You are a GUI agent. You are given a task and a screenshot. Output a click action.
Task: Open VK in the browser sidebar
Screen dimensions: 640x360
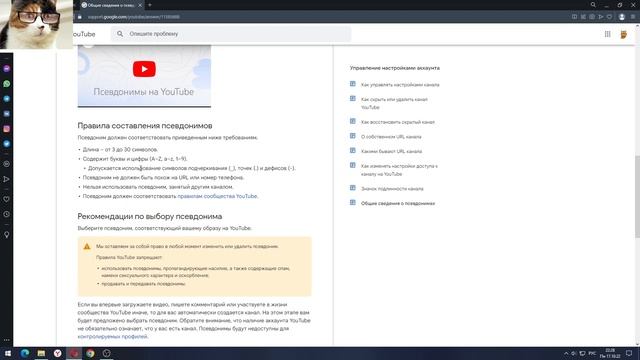click(x=7, y=114)
